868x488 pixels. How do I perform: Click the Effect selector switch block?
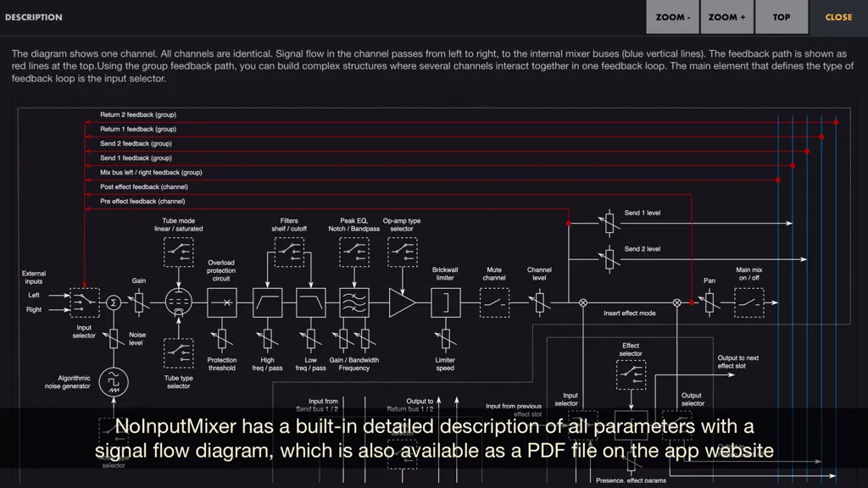click(x=631, y=374)
